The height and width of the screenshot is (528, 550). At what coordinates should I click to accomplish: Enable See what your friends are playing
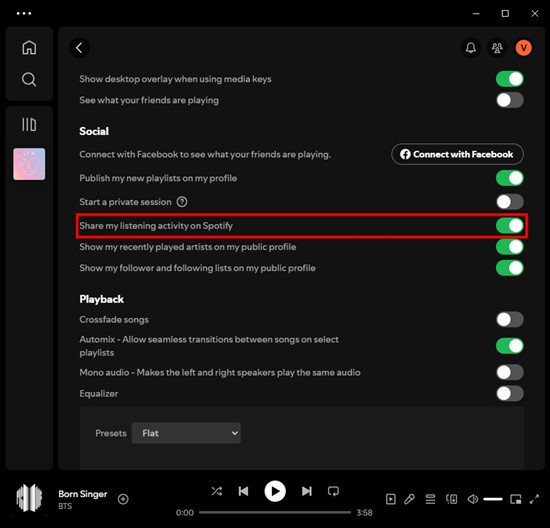pos(510,100)
